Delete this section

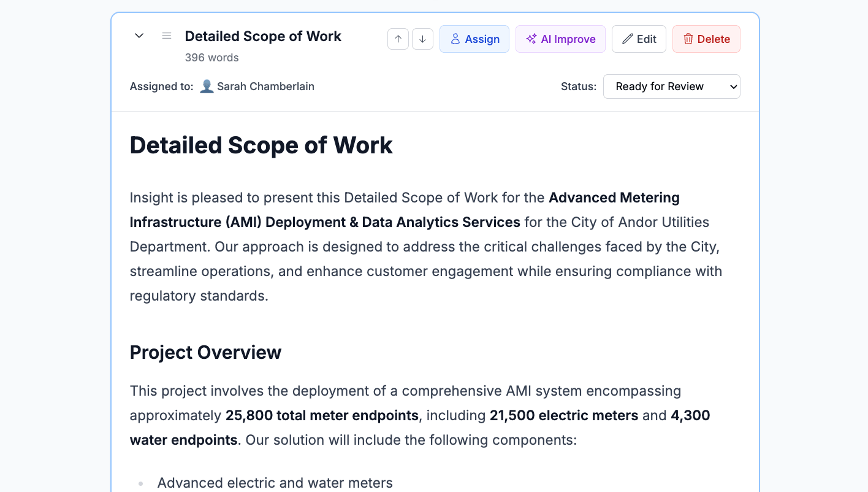point(706,39)
